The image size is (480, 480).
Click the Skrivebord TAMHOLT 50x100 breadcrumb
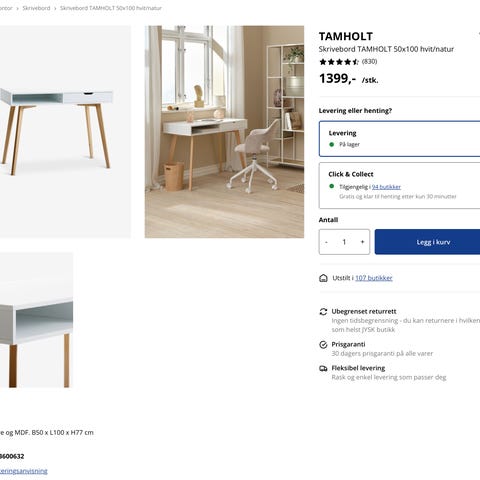111,8
